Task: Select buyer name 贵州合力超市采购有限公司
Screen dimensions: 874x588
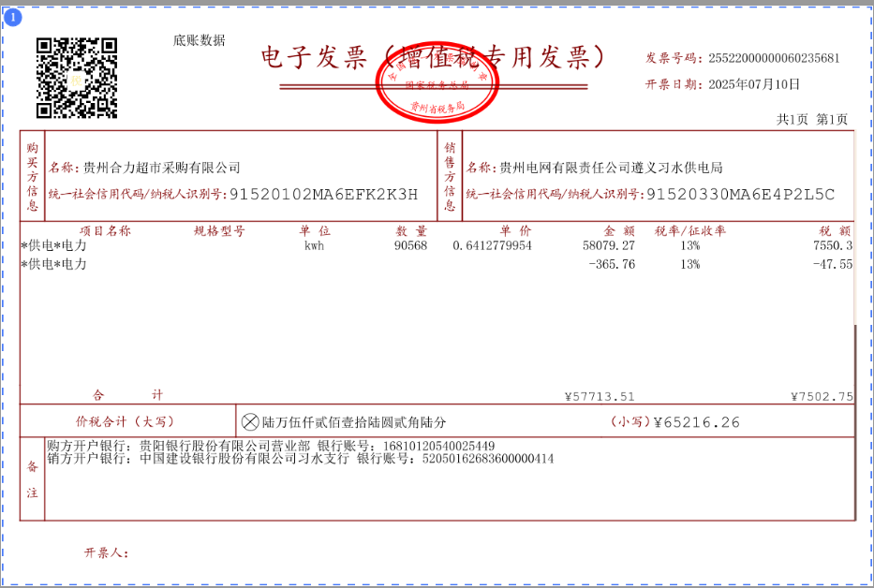Action: pos(161,168)
